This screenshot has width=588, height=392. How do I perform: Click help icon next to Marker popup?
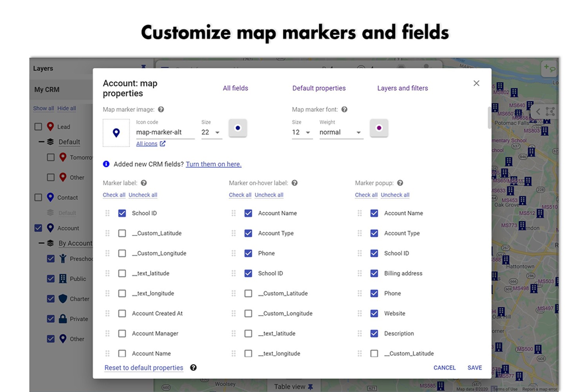pyautogui.click(x=400, y=183)
